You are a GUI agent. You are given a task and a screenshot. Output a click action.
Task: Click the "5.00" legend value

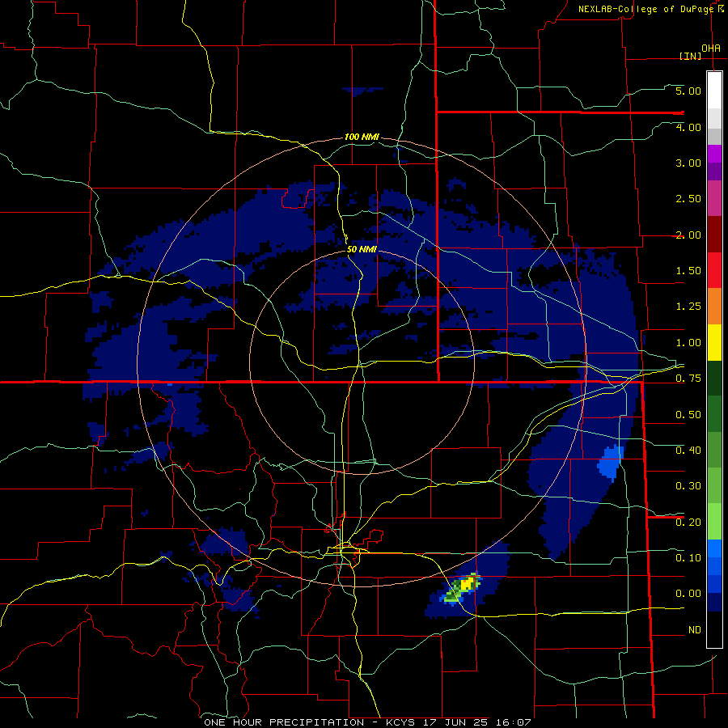click(688, 91)
